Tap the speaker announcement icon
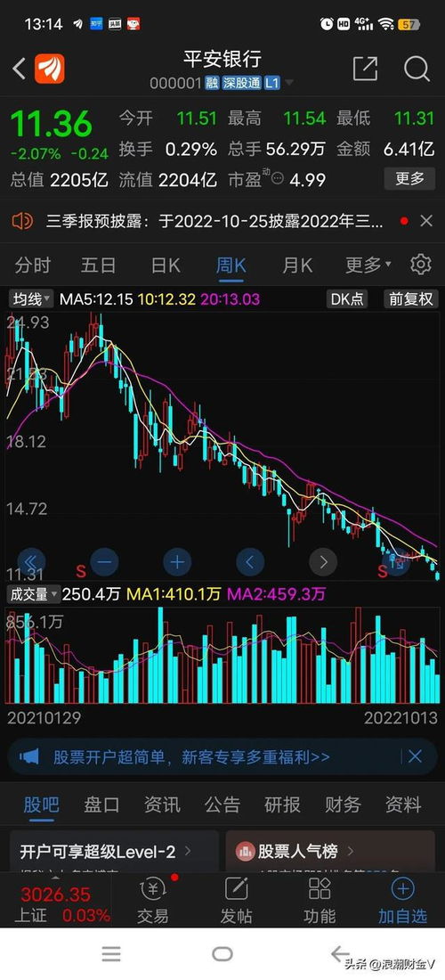Screen dimensions: 445x980 (22, 221)
